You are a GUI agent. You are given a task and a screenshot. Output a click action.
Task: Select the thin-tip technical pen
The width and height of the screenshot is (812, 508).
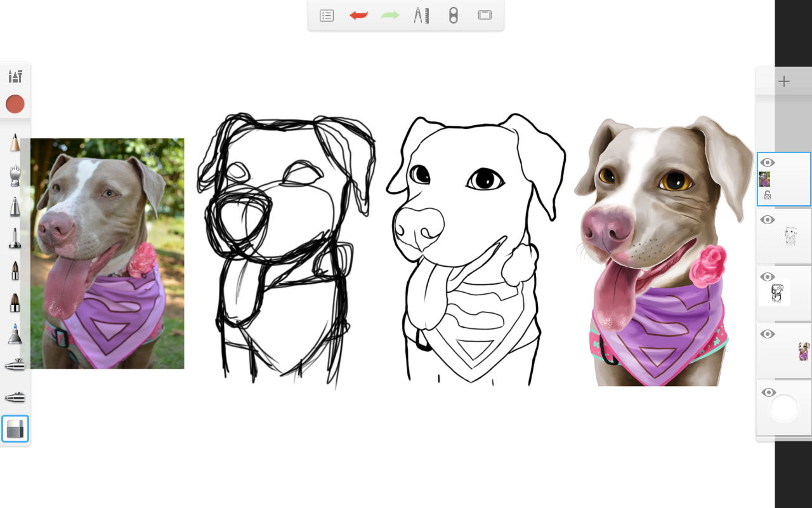pos(15,239)
